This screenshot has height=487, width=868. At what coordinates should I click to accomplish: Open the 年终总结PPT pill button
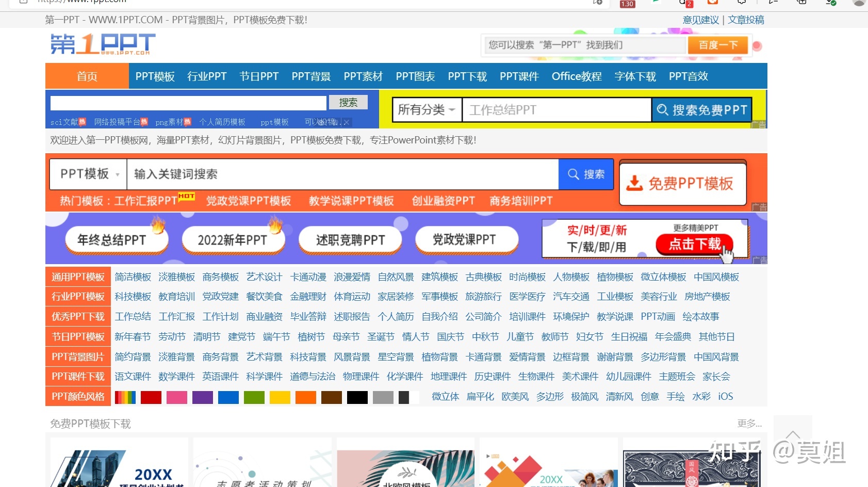(x=117, y=240)
